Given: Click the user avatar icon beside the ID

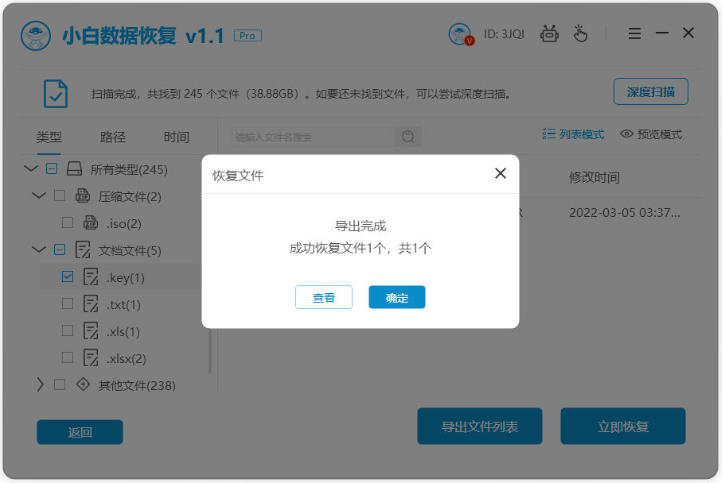Looking at the screenshot, I should click(x=462, y=34).
